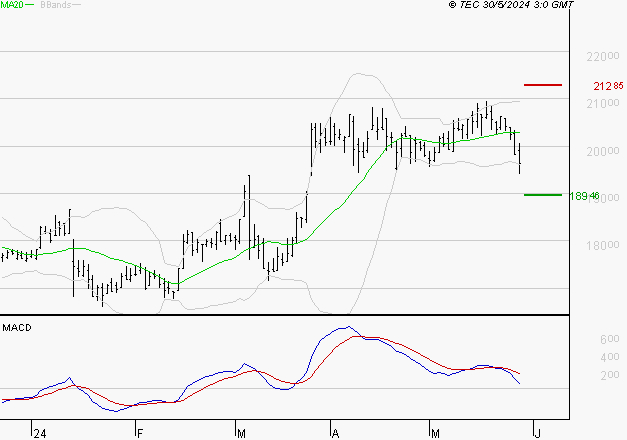Click the 22000 price axis label

(x=603, y=56)
